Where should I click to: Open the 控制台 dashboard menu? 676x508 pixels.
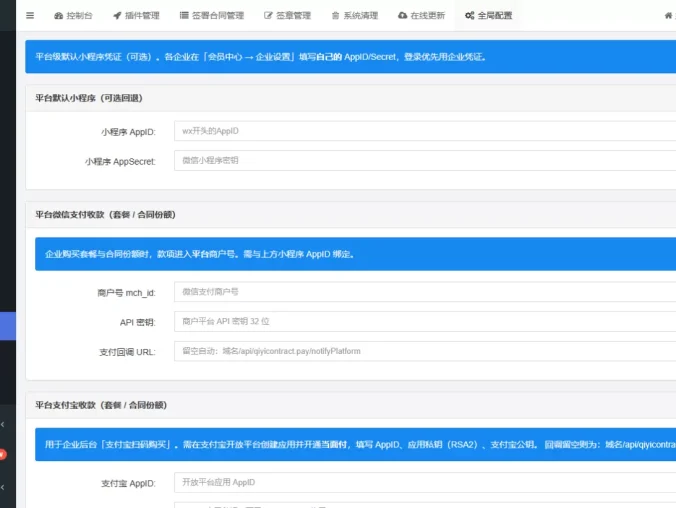73,16
